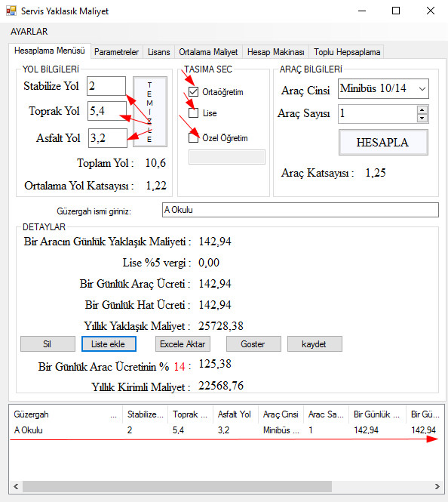448x502 pixels.
Task: Decrease Araç Sayısı with down arrow
Action: click(x=422, y=118)
